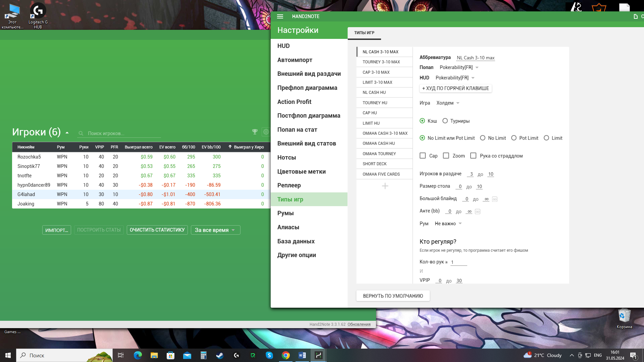Image resolution: width=644 pixels, height=362 pixels.
Task: Launch Microsoft Edge from the taskbar
Action: [x=138, y=355]
